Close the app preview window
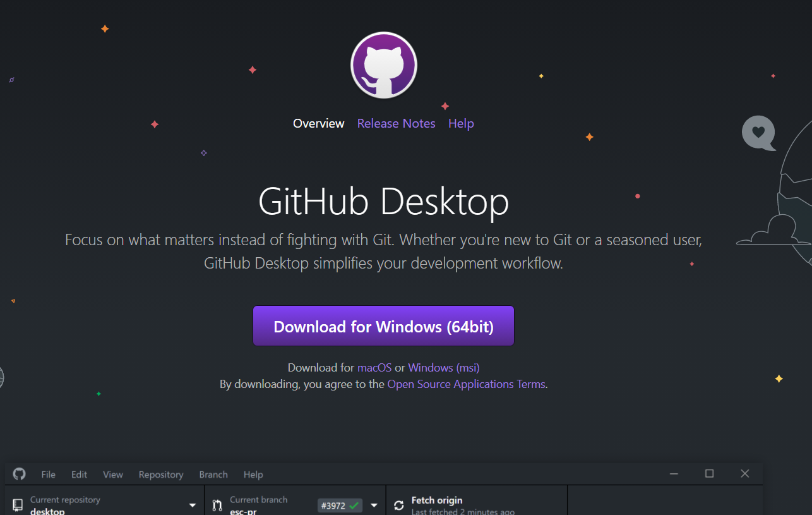 click(x=745, y=474)
